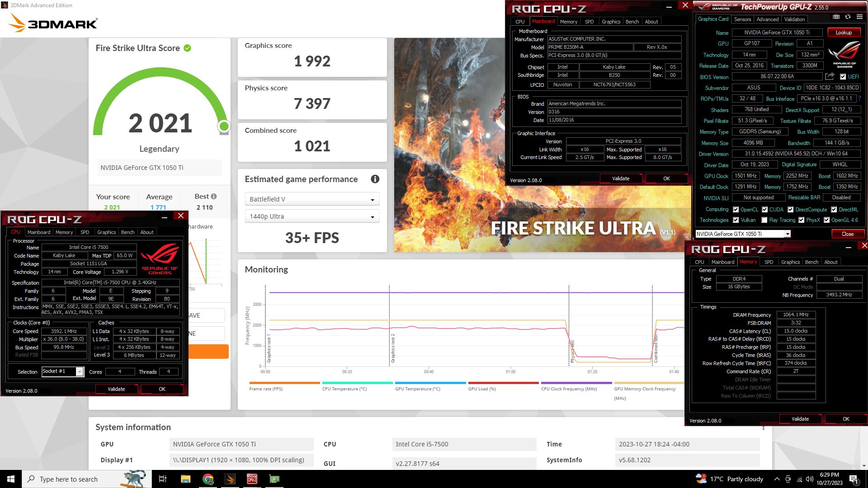
Task: Click the green verified checkmark by score title
Action: (187, 48)
